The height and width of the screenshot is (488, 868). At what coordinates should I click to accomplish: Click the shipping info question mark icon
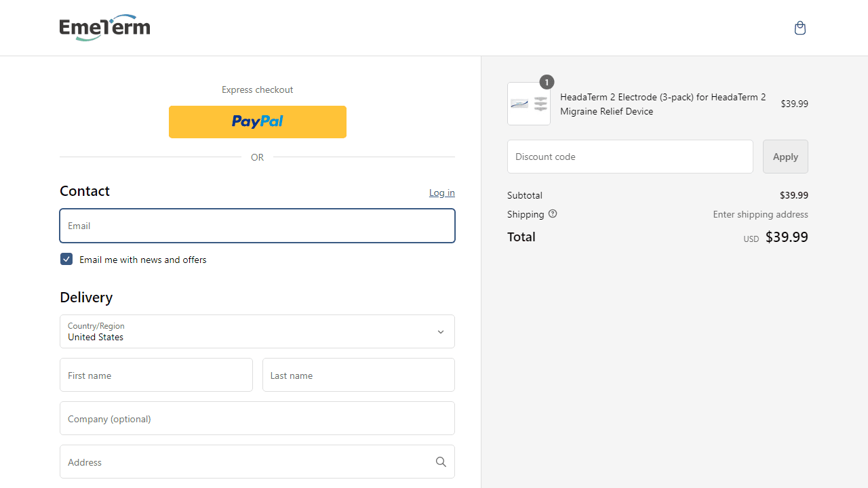point(553,213)
